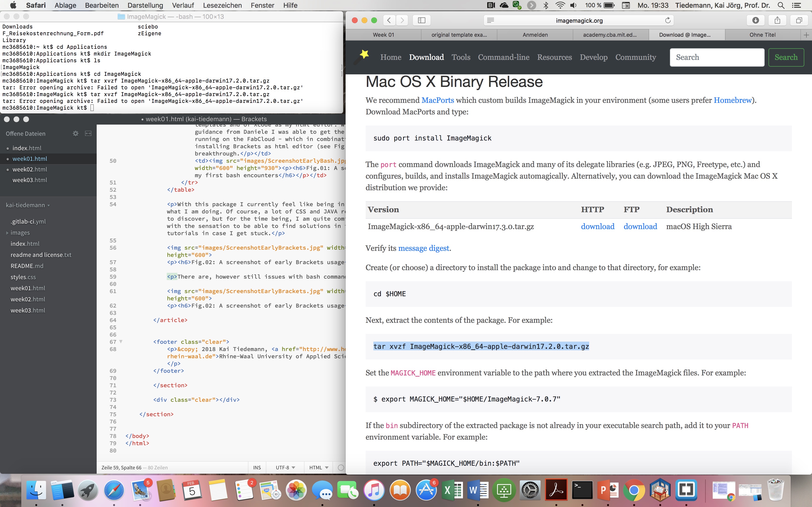Switch to the Week 01 Safari tab
The image size is (812, 507).
click(x=383, y=35)
